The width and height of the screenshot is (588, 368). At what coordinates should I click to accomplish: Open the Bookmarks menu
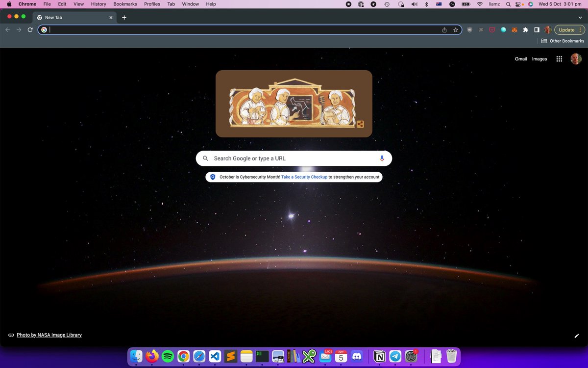coord(125,4)
